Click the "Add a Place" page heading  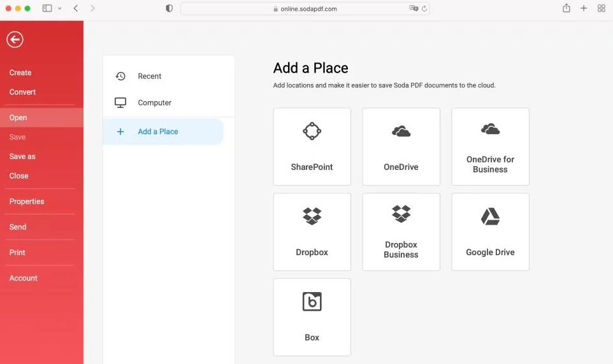click(x=311, y=68)
